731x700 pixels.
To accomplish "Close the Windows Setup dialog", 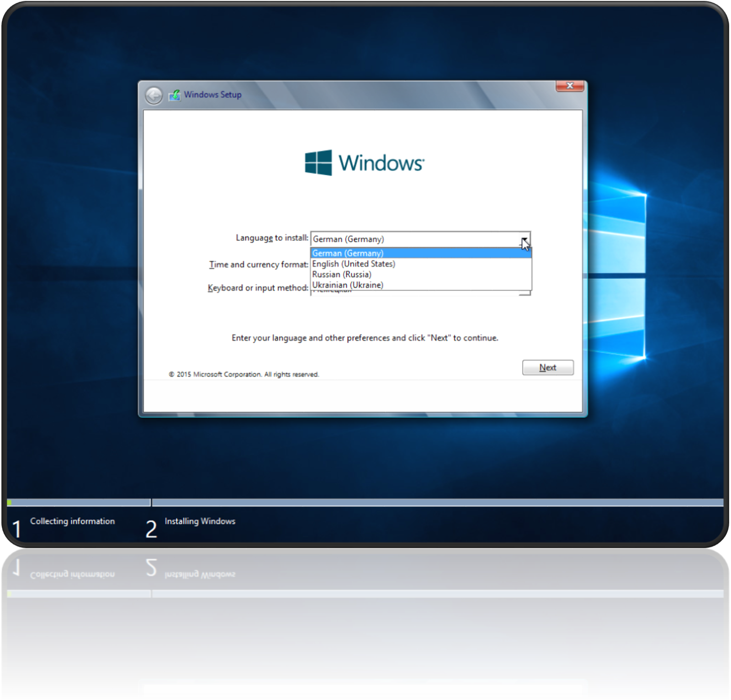I will tap(570, 86).
